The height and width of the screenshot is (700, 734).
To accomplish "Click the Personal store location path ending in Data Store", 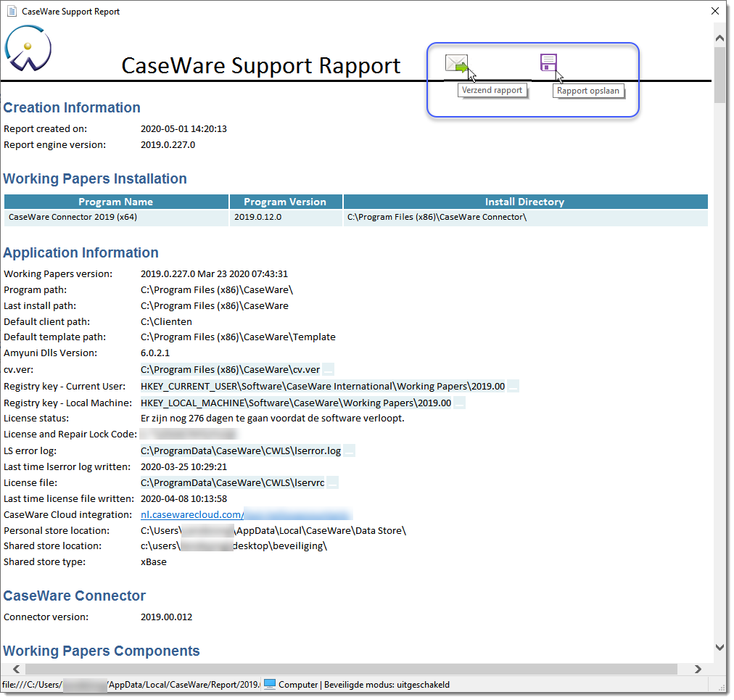I will 273,530.
